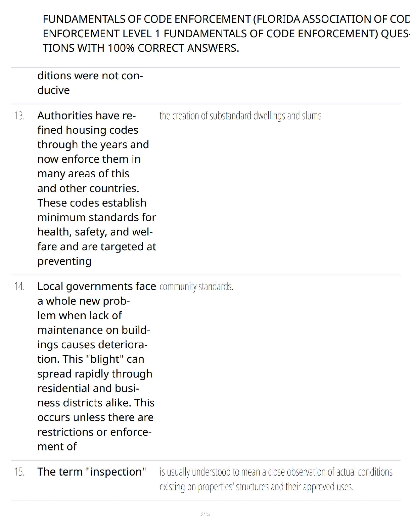Click the document title heading at top
Screen dimensions: 411x532
click(225, 34)
